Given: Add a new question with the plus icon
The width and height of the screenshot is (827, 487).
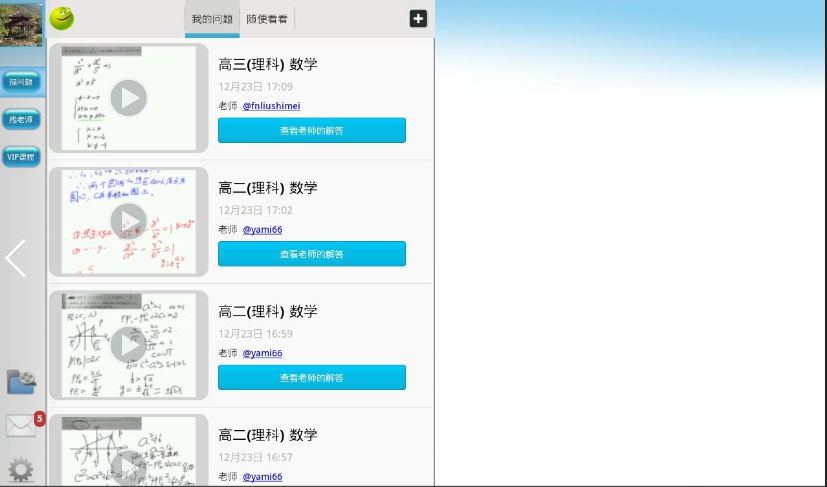Looking at the screenshot, I should coord(418,18).
